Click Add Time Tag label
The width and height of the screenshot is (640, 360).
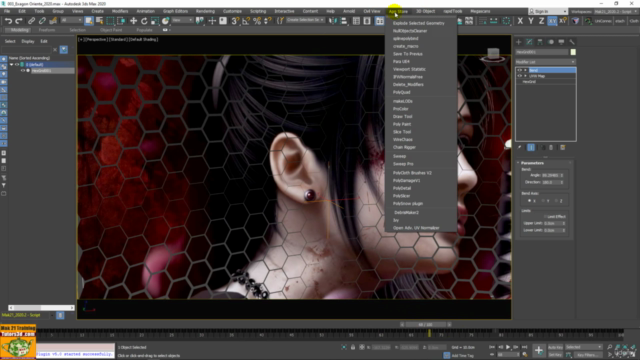462,356
